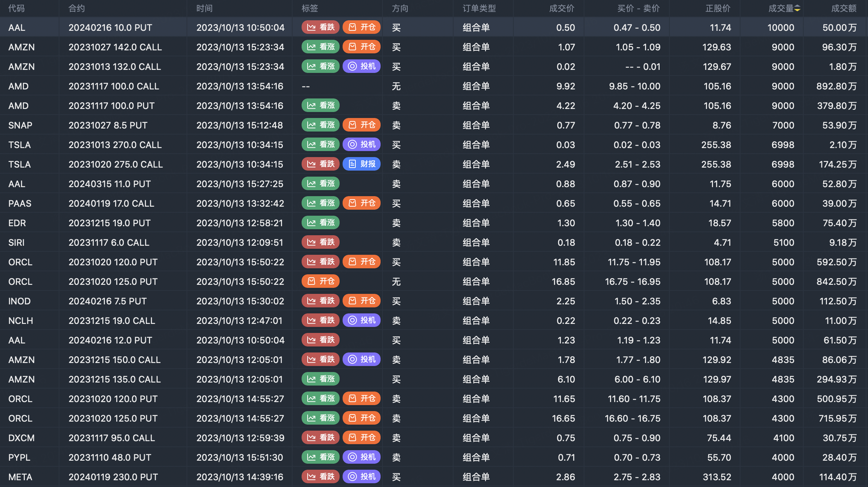This screenshot has height=487, width=868.
Task: Click the 16.65 trade price value
Action: click(x=563, y=418)
